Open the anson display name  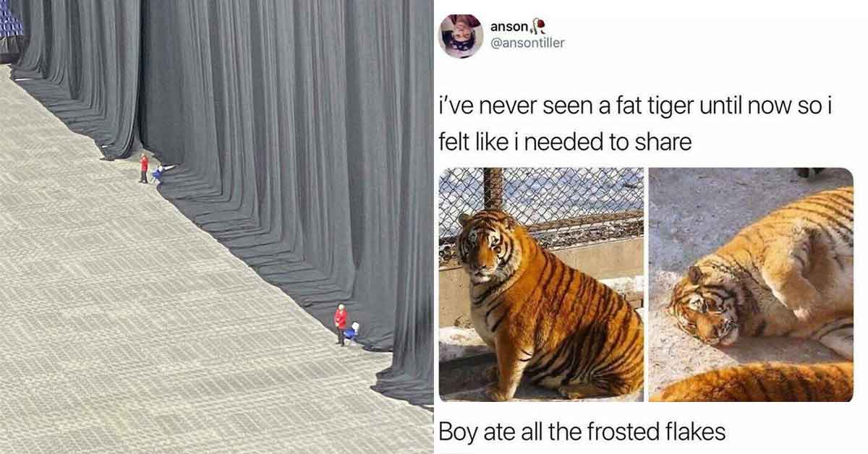coord(509,27)
